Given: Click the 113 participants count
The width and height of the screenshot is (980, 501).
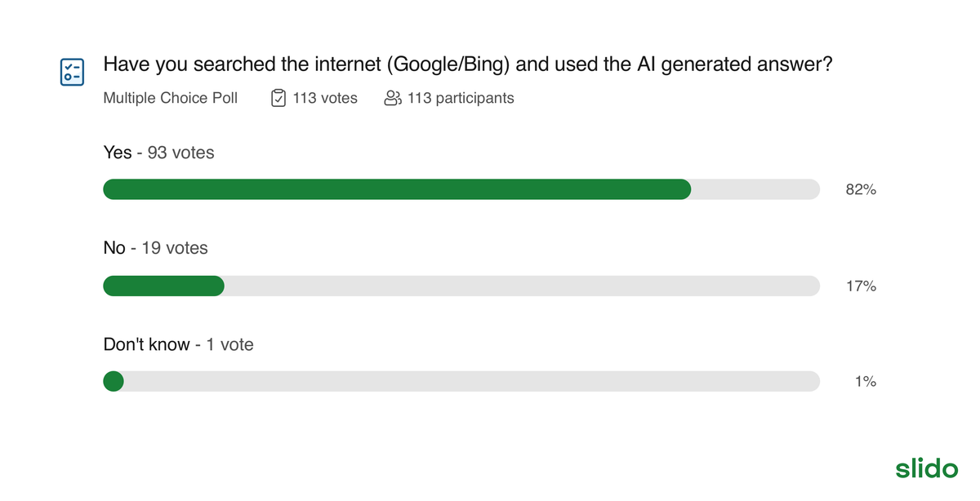Looking at the screenshot, I should (461, 98).
